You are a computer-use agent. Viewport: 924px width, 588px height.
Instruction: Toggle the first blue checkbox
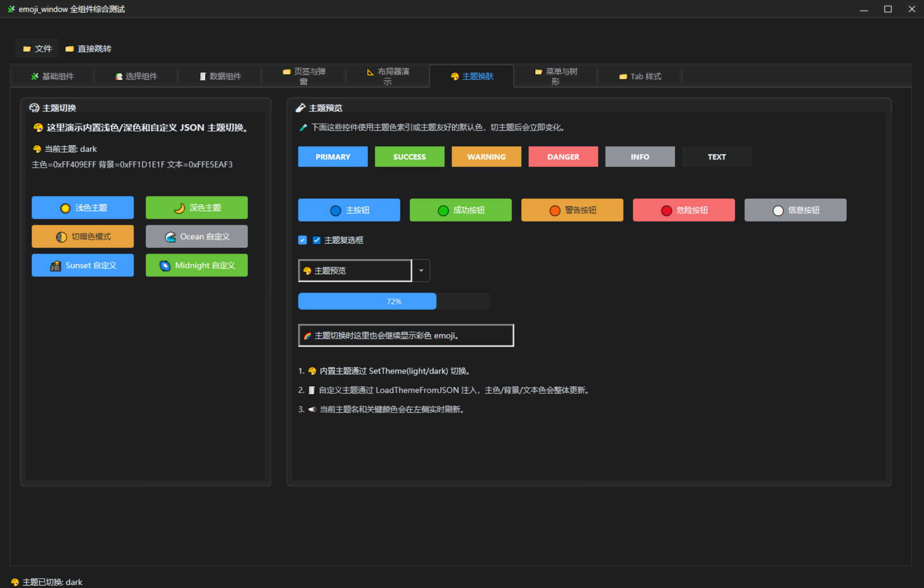(x=302, y=240)
